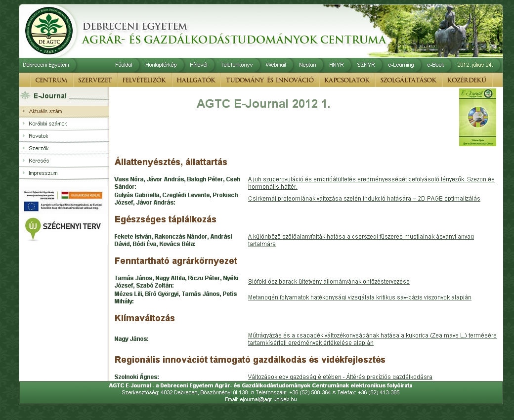Open article on juh szuperovuláció és embrióátültetés
Image resolution: width=514 pixels, height=420 pixels.
[371, 183]
